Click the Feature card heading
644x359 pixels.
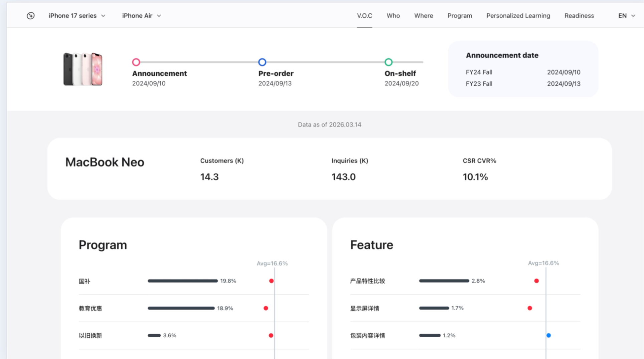click(371, 245)
